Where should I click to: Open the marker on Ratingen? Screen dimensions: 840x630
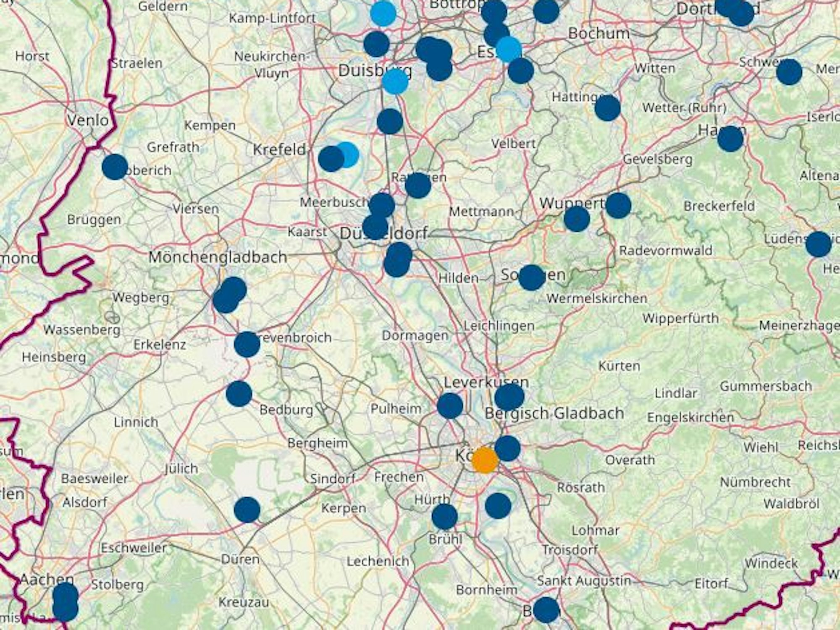pos(417,185)
